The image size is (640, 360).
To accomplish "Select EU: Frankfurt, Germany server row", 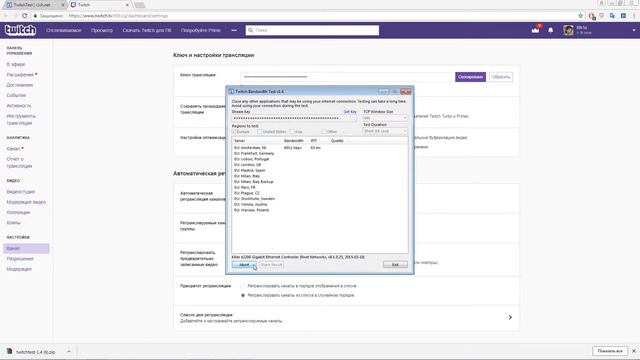I will coord(320,153).
